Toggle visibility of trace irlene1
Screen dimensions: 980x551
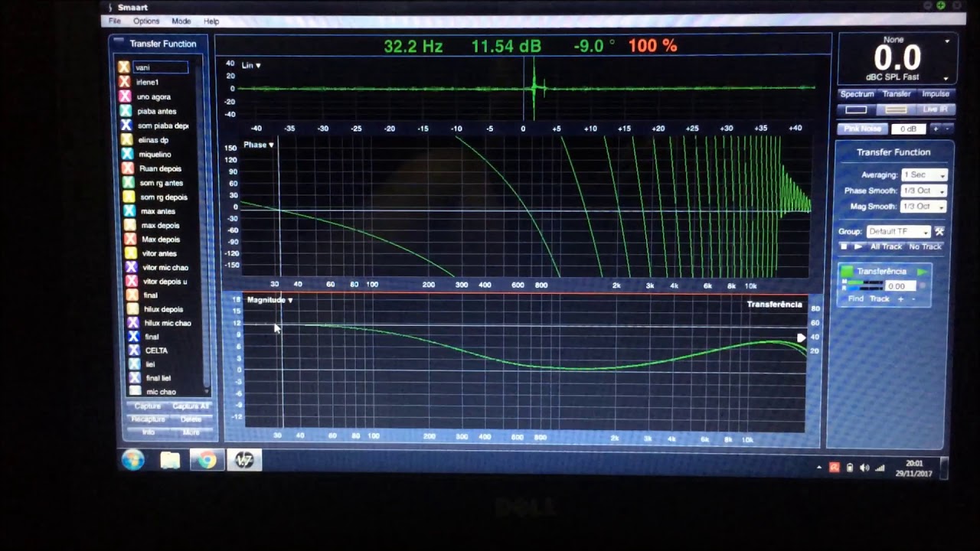pyautogui.click(x=124, y=82)
